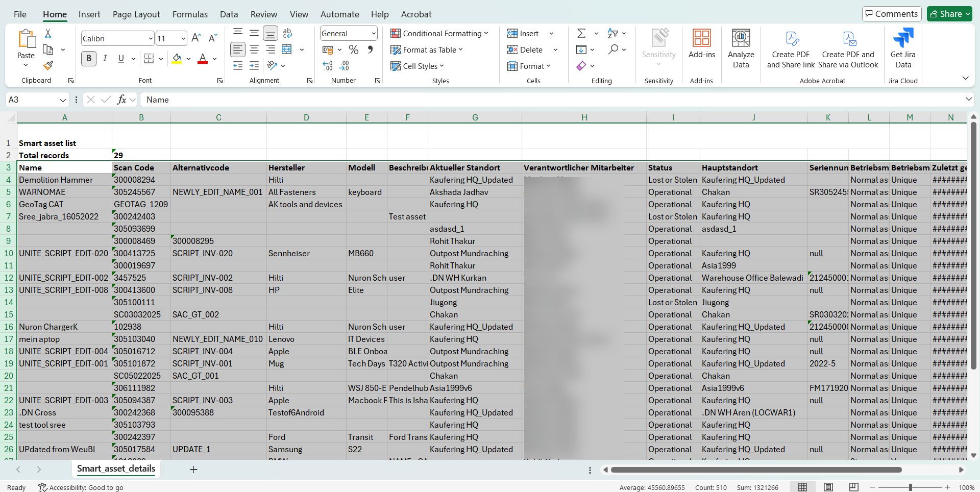Click the Cut scissors icon
The height and width of the screenshot is (492, 980).
[x=48, y=34]
